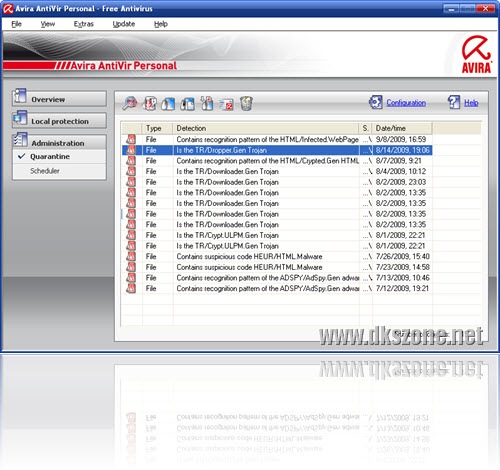Image resolution: width=500 pixels, height=470 pixels.
Task: Open the Help menu
Action: pyautogui.click(x=161, y=24)
